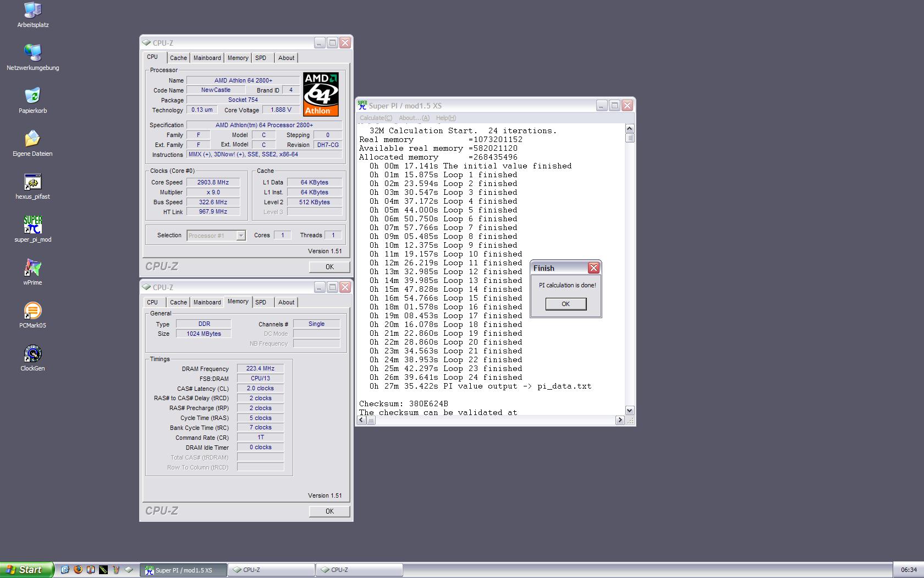Viewport: 924px width, 578px height.
Task: Click the Channels value Single
Action: point(316,324)
